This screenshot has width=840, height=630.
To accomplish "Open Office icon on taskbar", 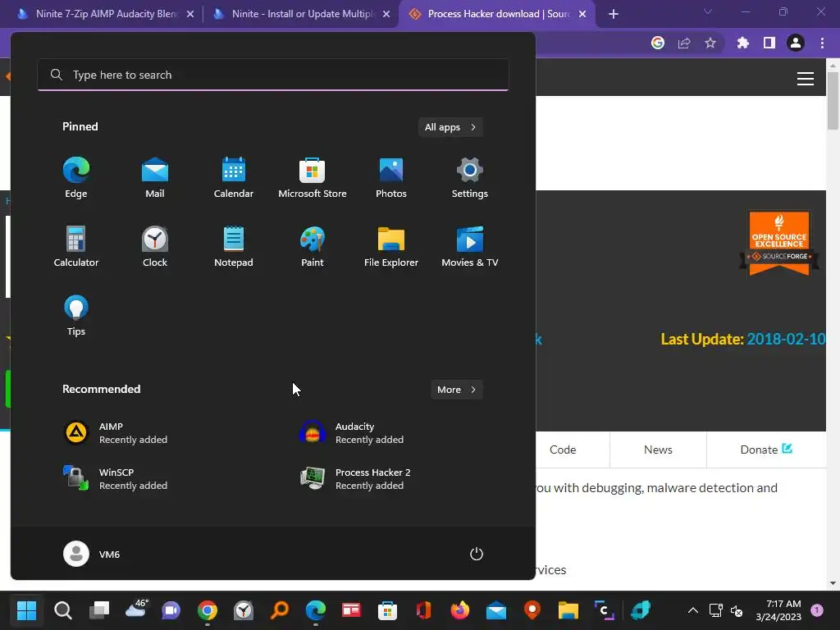I will pos(424,609).
